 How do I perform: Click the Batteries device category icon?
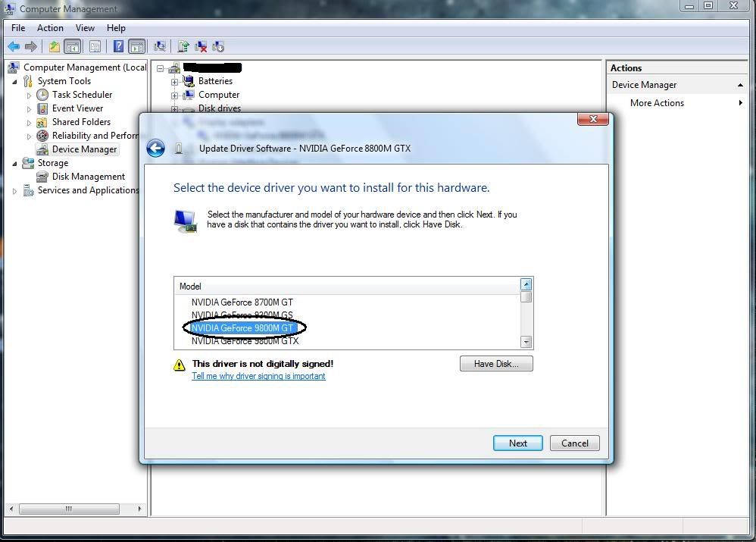click(x=189, y=81)
